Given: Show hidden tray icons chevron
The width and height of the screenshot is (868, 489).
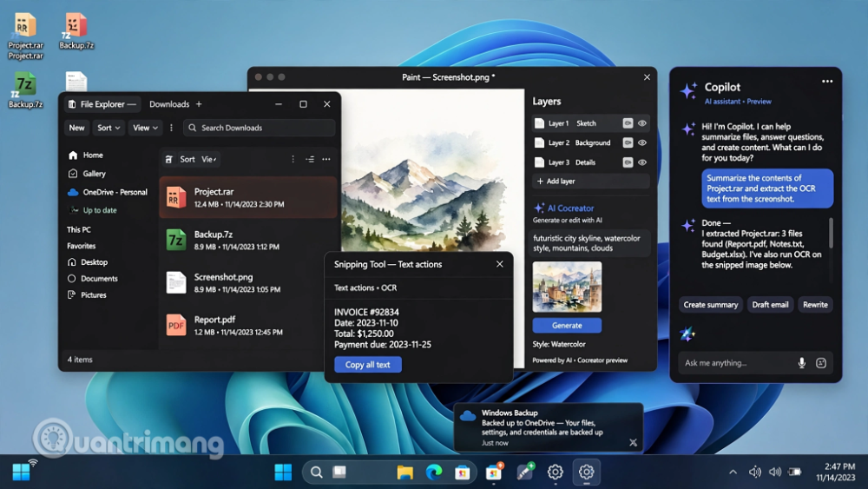Looking at the screenshot, I should coord(733,472).
